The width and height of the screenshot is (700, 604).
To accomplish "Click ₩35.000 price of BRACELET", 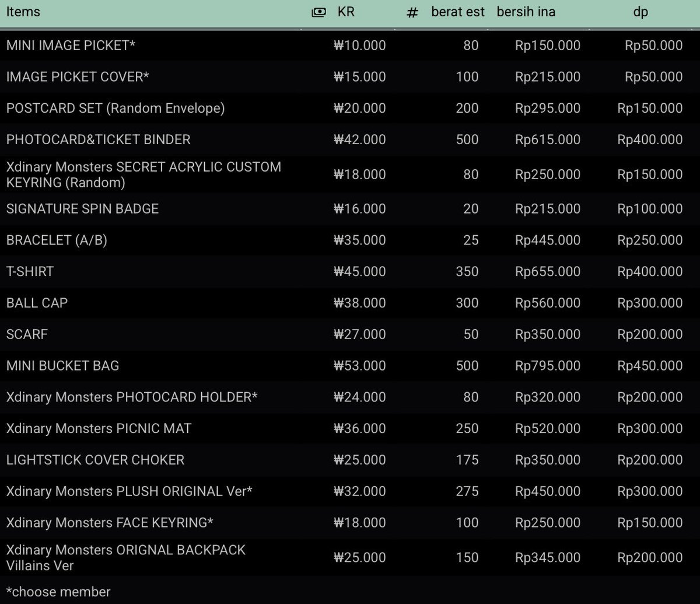I will coord(359,240).
